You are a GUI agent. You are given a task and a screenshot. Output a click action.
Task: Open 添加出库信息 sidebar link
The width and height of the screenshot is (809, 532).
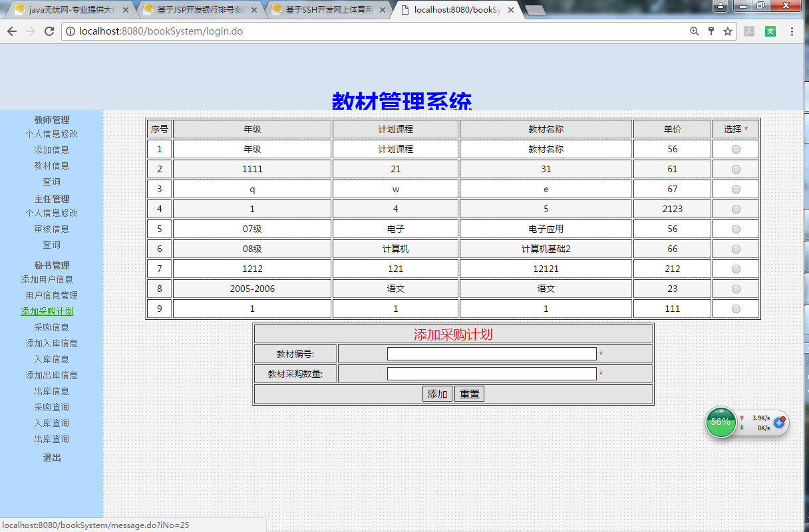pyautogui.click(x=51, y=375)
